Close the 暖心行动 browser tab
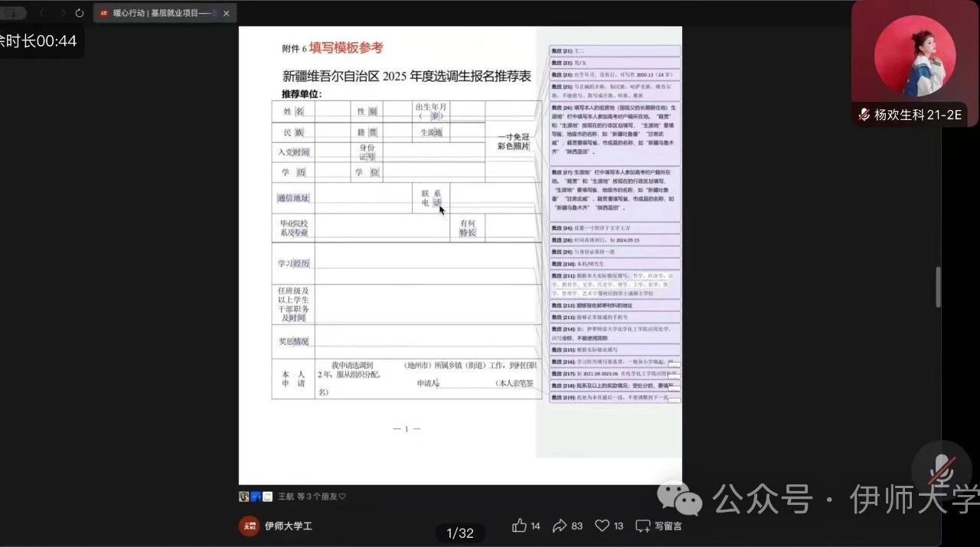 (227, 13)
